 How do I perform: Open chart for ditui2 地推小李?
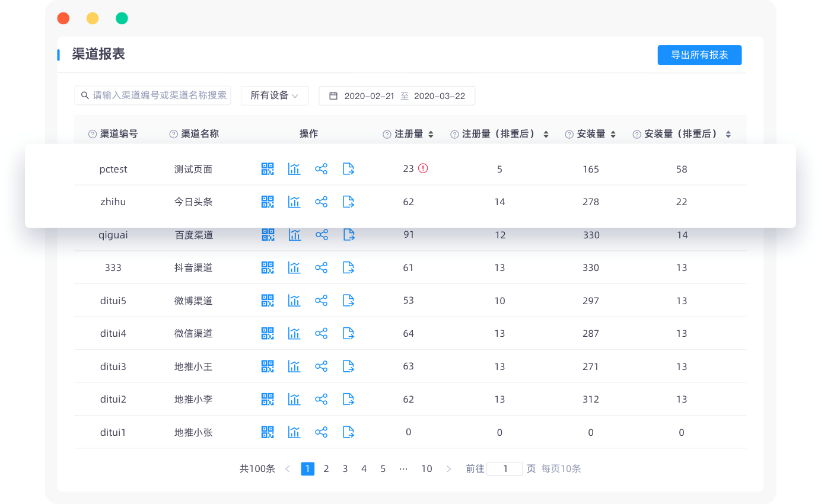click(x=294, y=399)
